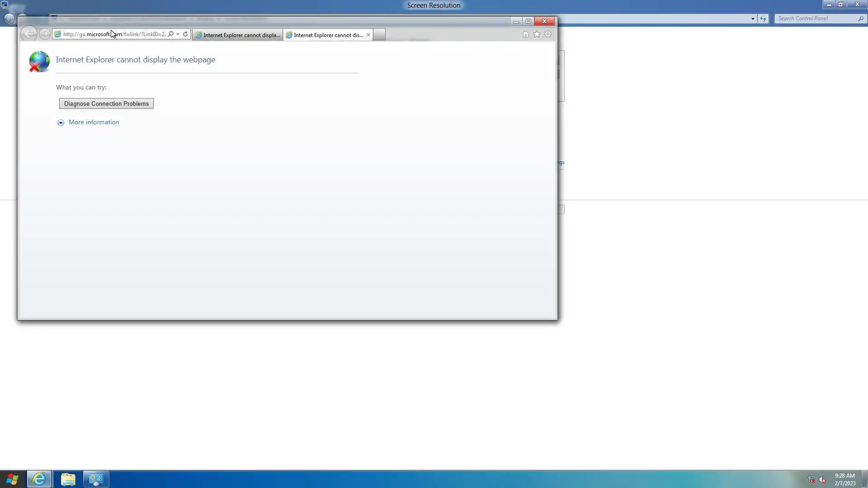Open the address bar autocomplete dropdown arrow
Image resolution: width=868 pixels, height=488 pixels.
click(178, 34)
